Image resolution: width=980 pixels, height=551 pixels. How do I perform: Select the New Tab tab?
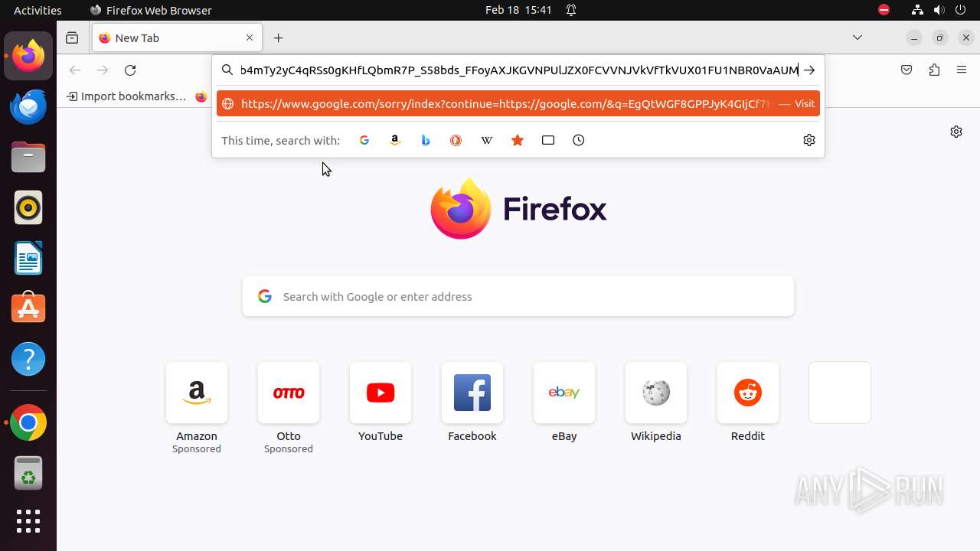(x=177, y=37)
